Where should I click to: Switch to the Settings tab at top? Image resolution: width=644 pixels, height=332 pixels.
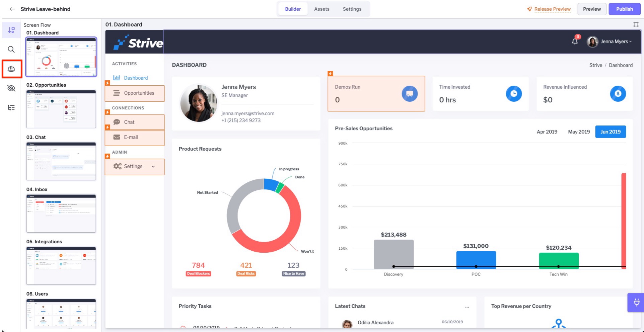[x=352, y=9]
